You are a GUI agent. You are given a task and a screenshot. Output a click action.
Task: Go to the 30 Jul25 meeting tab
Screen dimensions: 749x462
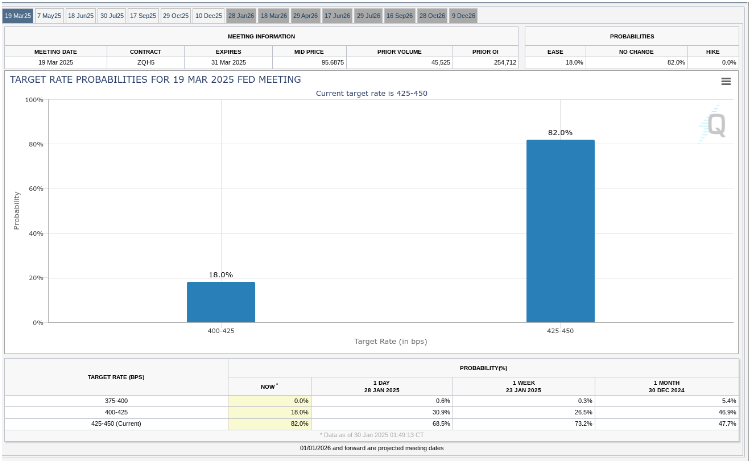coord(113,16)
